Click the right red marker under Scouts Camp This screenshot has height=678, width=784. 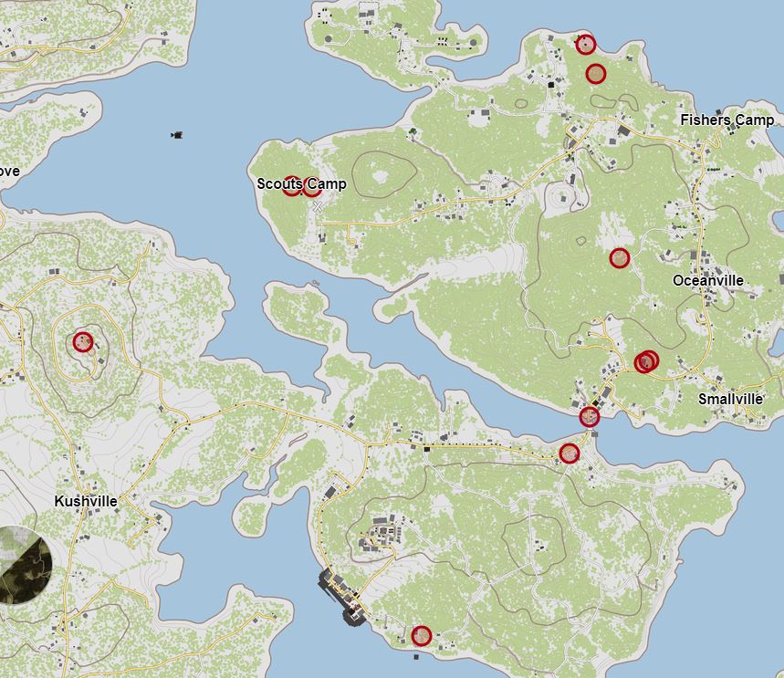pos(312,187)
